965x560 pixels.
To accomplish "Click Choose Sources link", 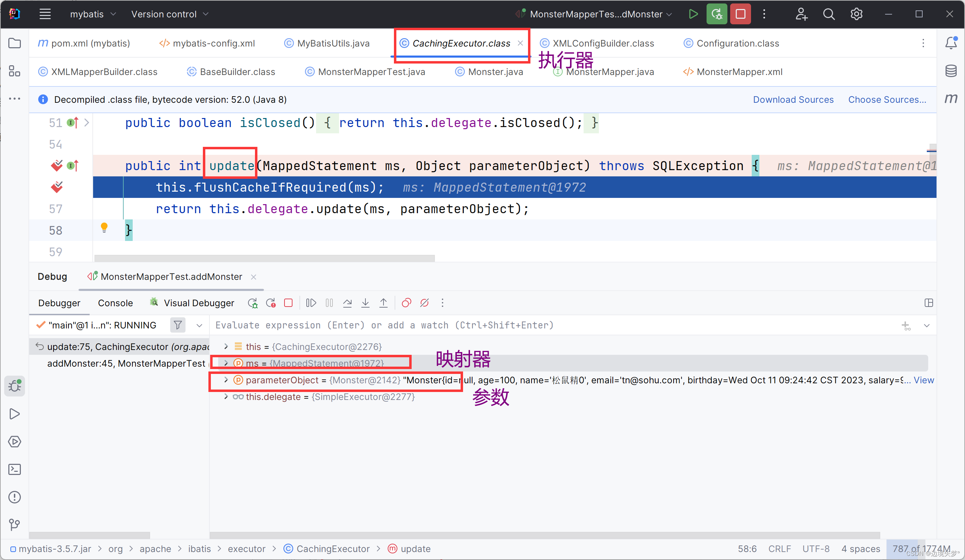I will (x=887, y=100).
